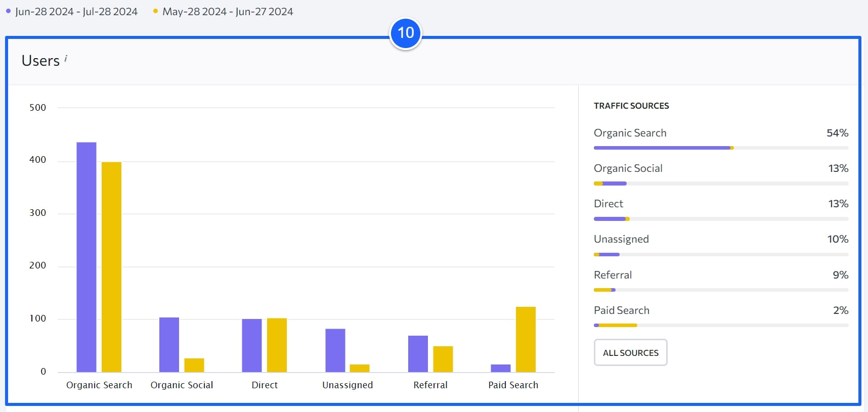Click the Direct progress bar in Traffic Sources

click(721, 219)
